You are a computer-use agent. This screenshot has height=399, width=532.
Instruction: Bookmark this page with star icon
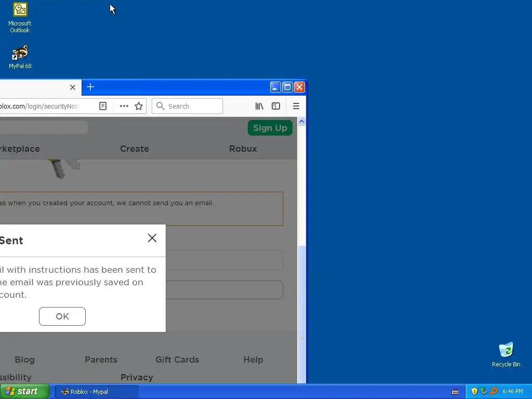[139, 106]
